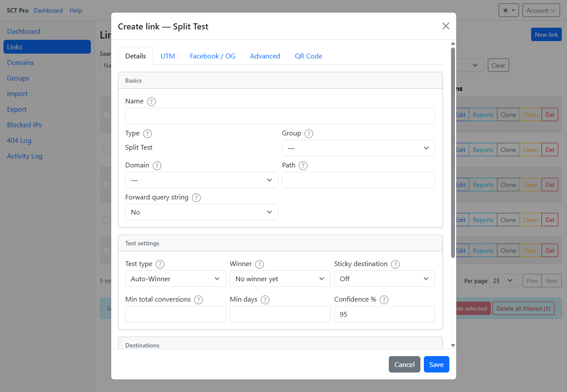Switch to the Advanced tab
This screenshot has width=567, height=392.
click(265, 56)
